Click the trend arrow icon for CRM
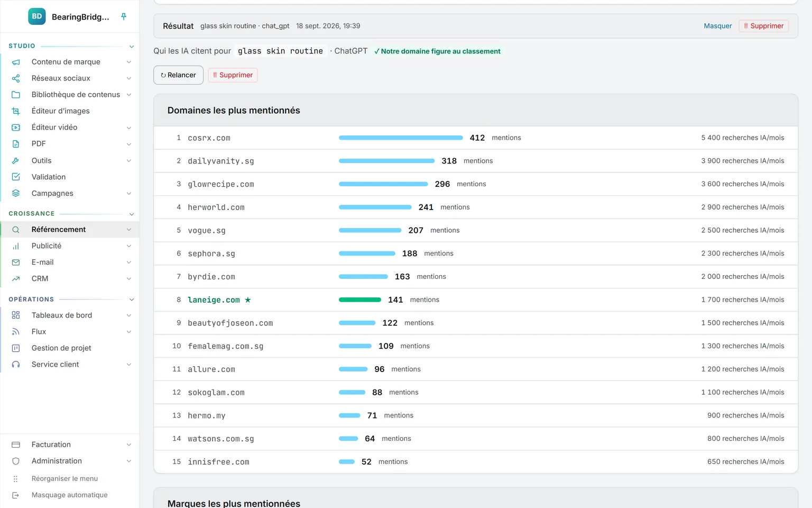The image size is (812, 508). (x=16, y=279)
